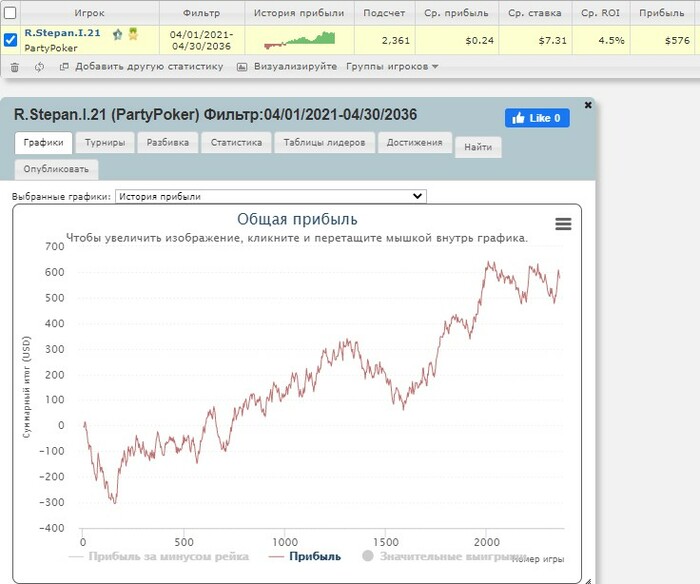Sort by the Игрок column header
Screen dimensions: 700x584
pos(89,13)
